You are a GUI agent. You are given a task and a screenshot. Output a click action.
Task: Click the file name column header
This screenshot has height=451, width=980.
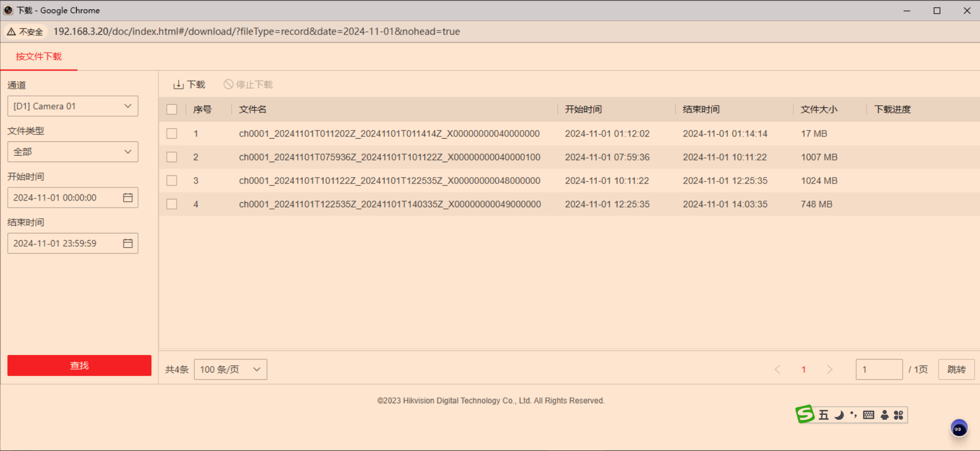[x=253, y=110]
